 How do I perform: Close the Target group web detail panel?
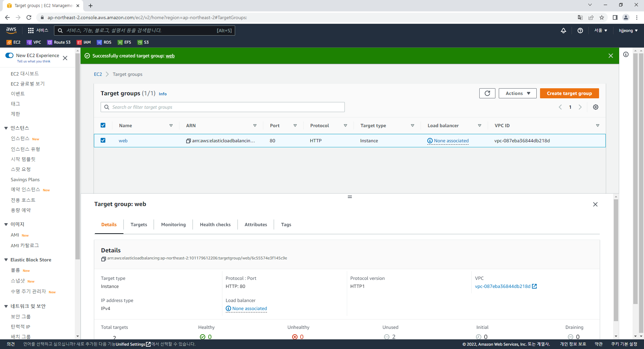[x=595, y=204]
